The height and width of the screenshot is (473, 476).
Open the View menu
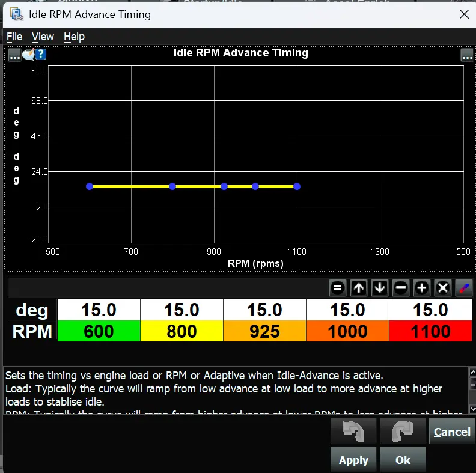(43, 37)
